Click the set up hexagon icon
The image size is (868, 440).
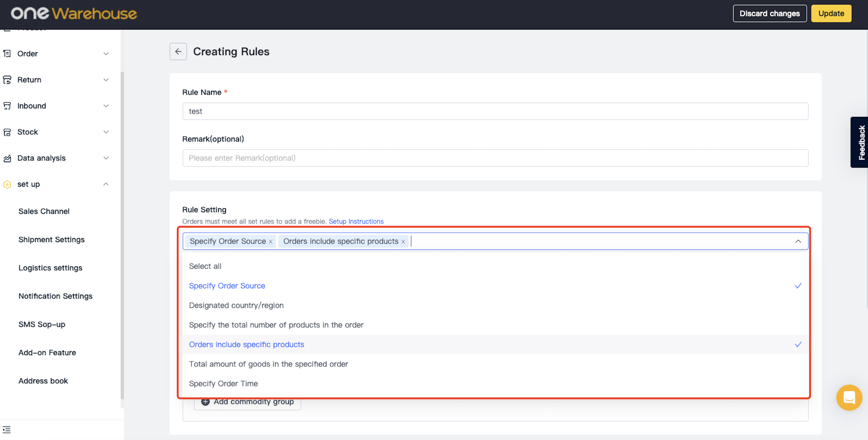[7, 184]
